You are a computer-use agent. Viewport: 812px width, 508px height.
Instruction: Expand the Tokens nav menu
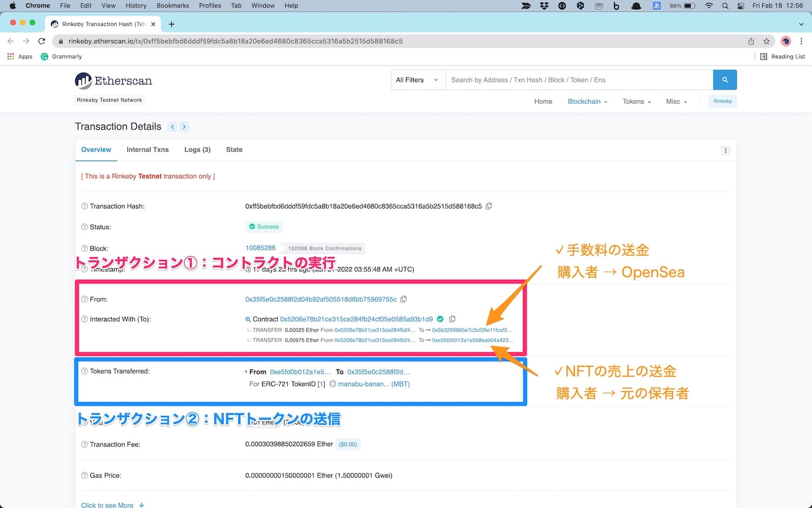637,101
